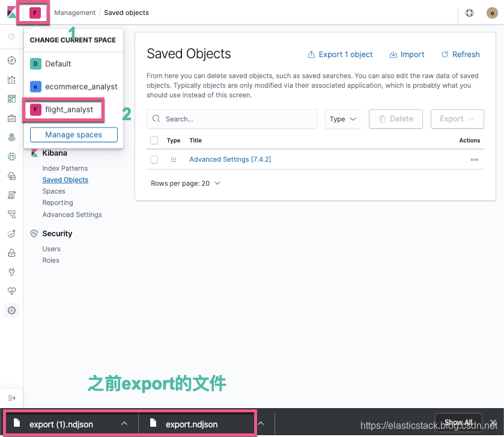Expand the side navigation bar
504x437 pixels.
pos(11,398)
